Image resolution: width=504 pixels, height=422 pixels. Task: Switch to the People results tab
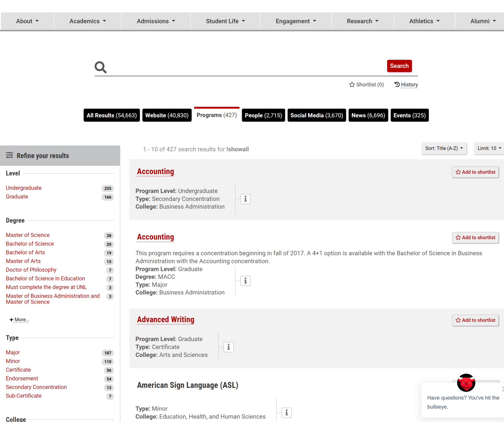(263, 115)
